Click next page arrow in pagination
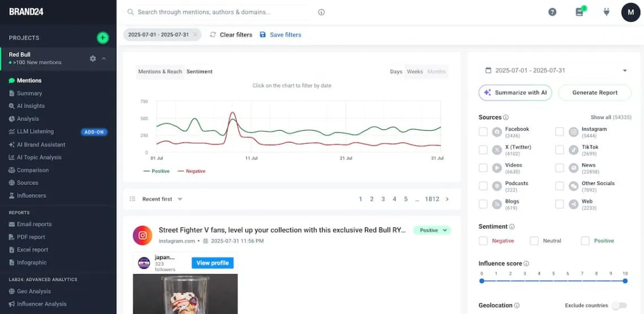Screen dimensions: 644x314 447,199
